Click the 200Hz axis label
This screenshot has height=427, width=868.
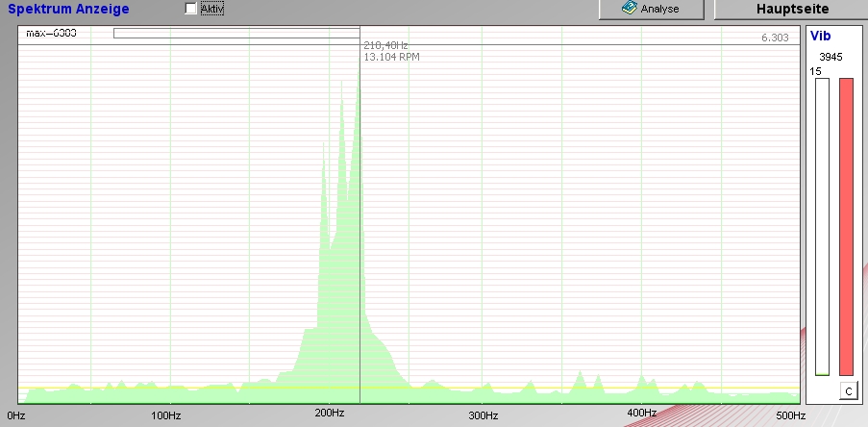330,414
